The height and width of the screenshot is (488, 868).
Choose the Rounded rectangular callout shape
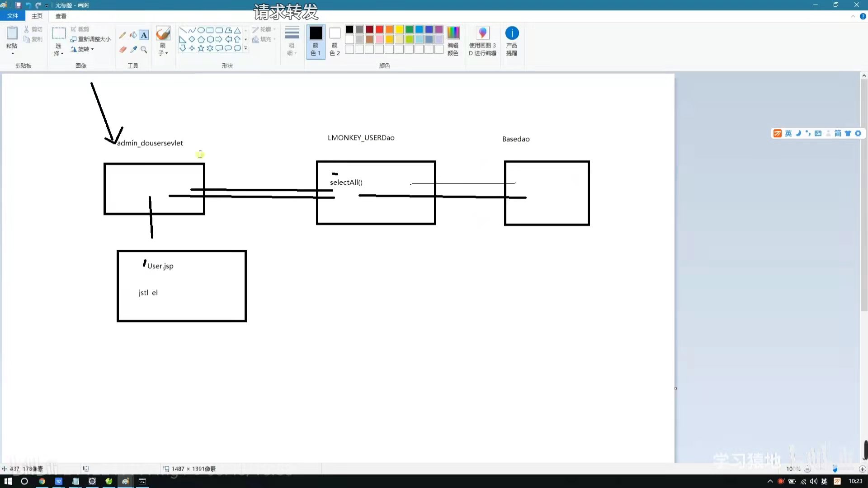[219, 48]
